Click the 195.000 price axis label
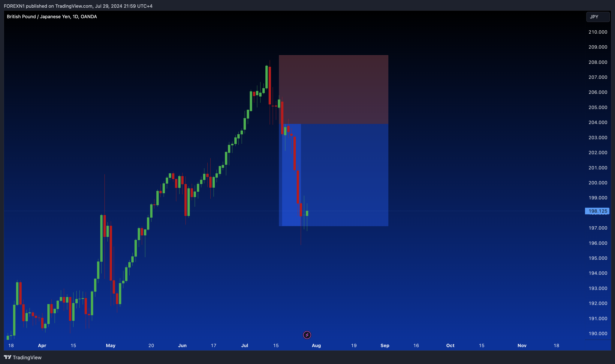The image size is (615, 364). (x=598, y=258)
